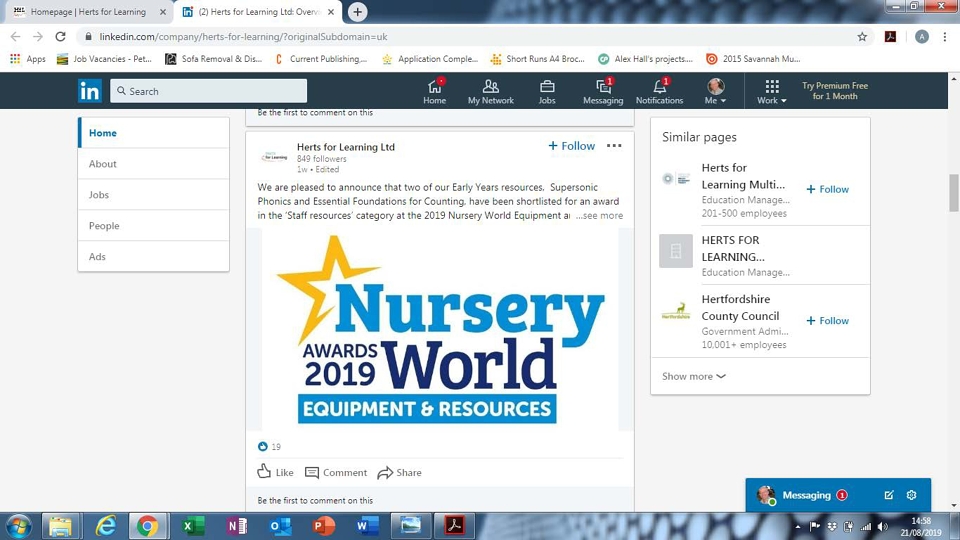Follow Herts for Learning Ltd post author
The image size is (960, 540).
pyautogui.click(x=571, y=146)
